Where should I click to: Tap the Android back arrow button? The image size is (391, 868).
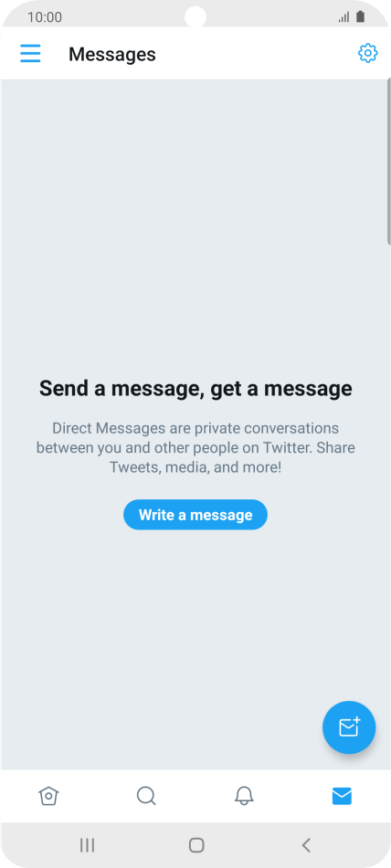(306, 845)
